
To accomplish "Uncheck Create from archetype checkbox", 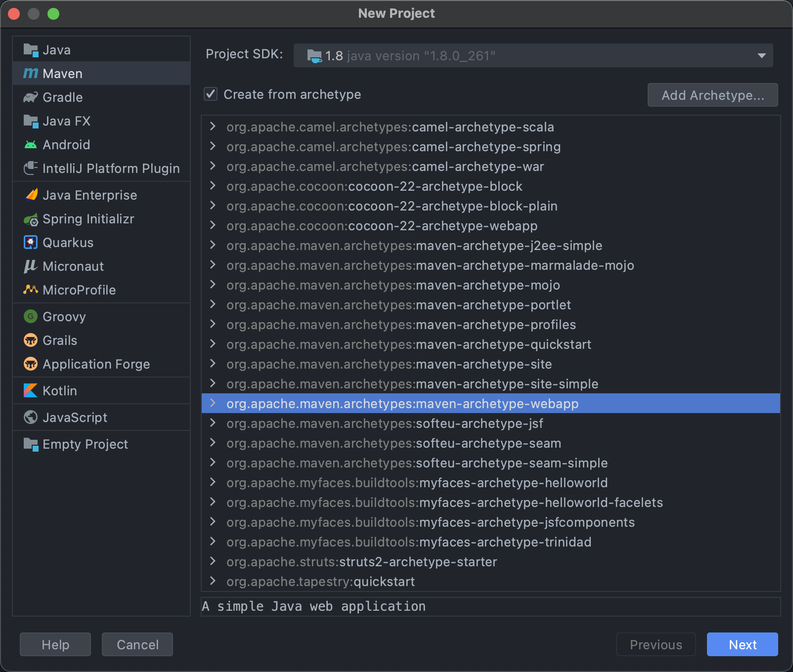I will pyautogui.click(x=211, y=94).
